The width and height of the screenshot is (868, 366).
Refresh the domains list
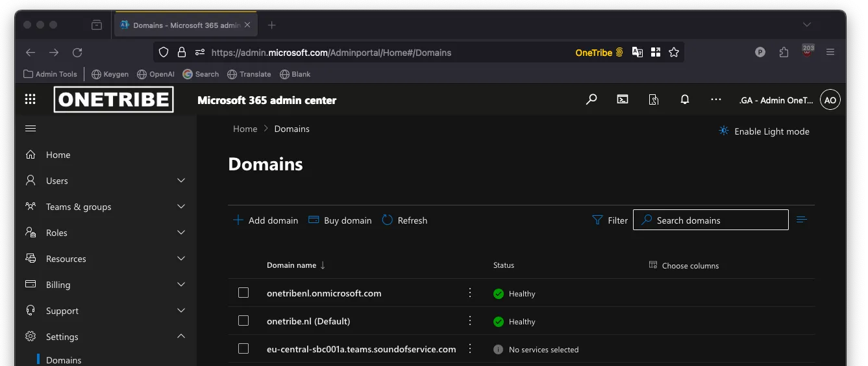pyautogui.click(x=404, y=220)
